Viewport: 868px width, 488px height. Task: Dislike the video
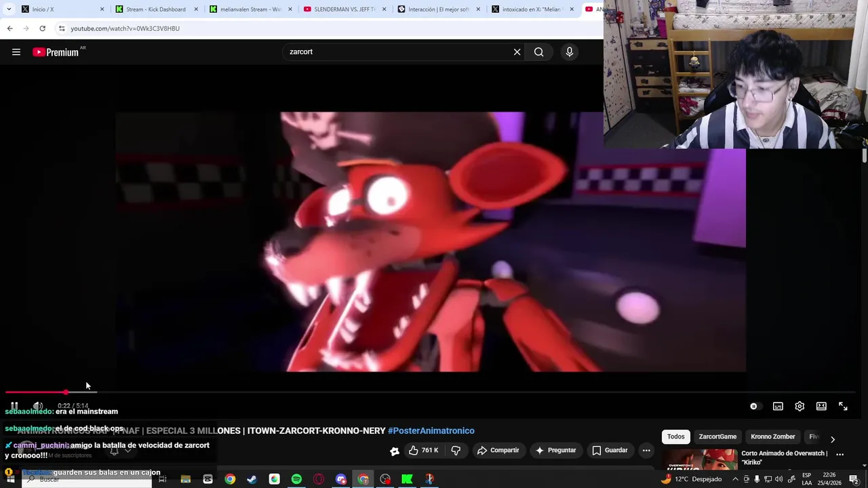click(x=456, y=450)
